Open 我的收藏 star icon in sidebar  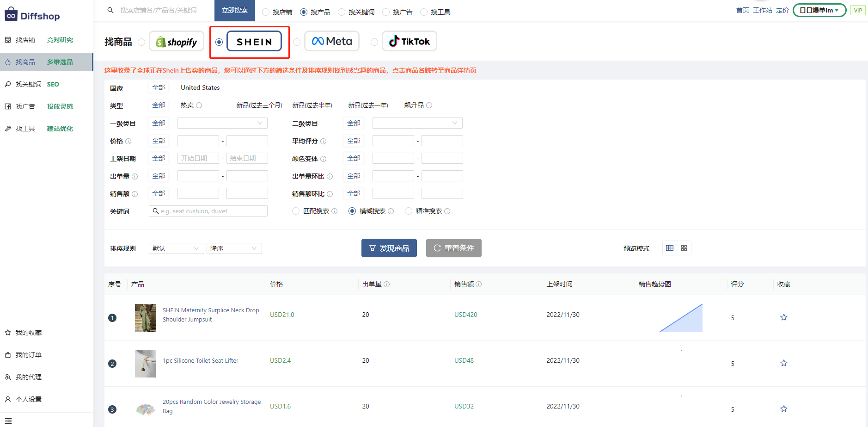pyautogui.click(x=8, y=333)
